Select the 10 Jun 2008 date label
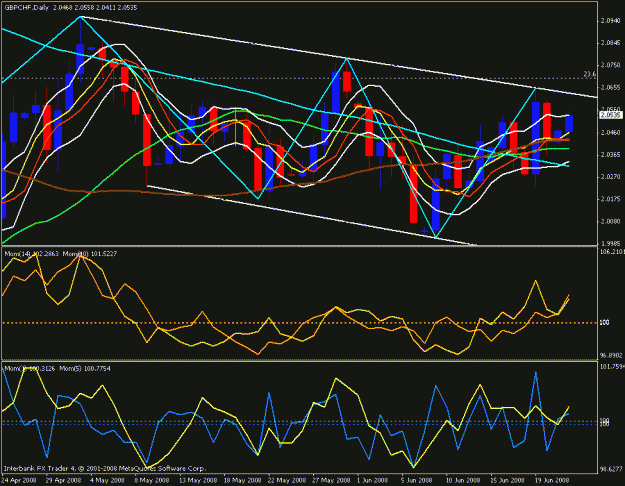The image size is (625, 486). 463,480
